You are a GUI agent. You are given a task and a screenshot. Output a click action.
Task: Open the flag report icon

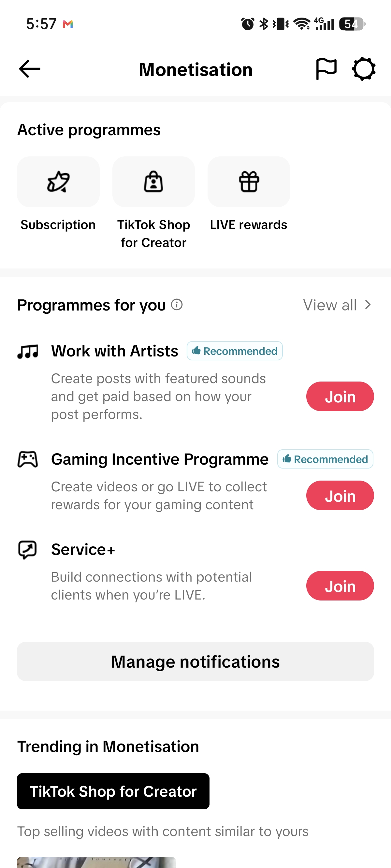pos(326,69)
